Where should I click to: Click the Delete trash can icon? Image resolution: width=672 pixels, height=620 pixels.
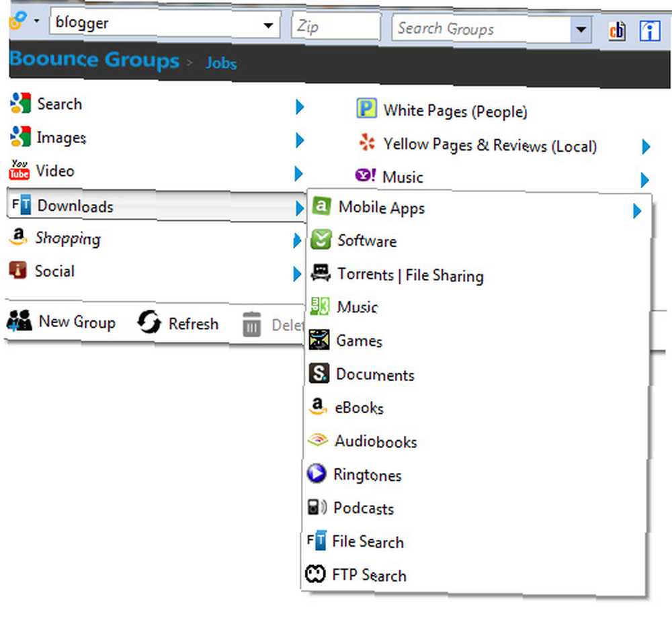251,324
